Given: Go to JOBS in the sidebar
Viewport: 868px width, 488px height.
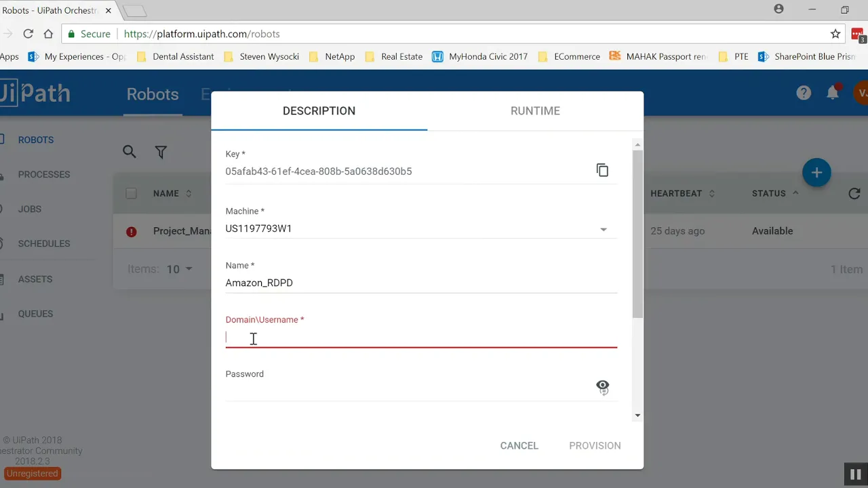Looking at the screenshot, I should click(30, 209).
